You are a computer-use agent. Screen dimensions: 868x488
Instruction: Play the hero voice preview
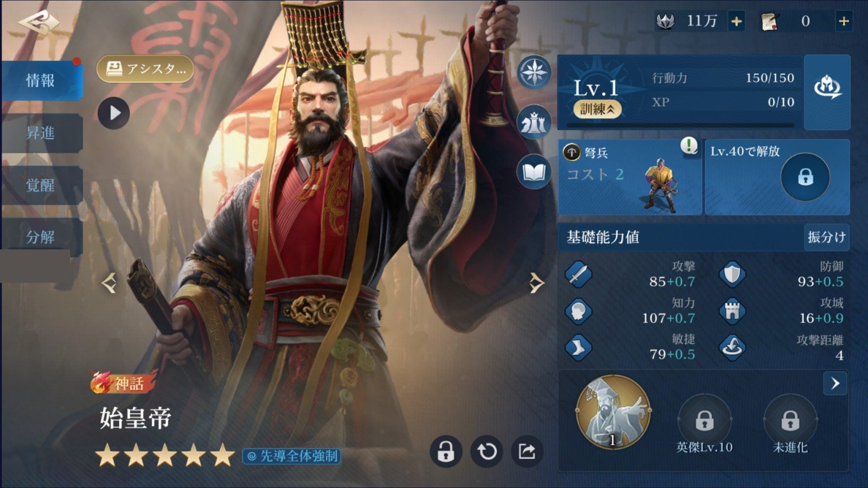(x=114, y=113)
